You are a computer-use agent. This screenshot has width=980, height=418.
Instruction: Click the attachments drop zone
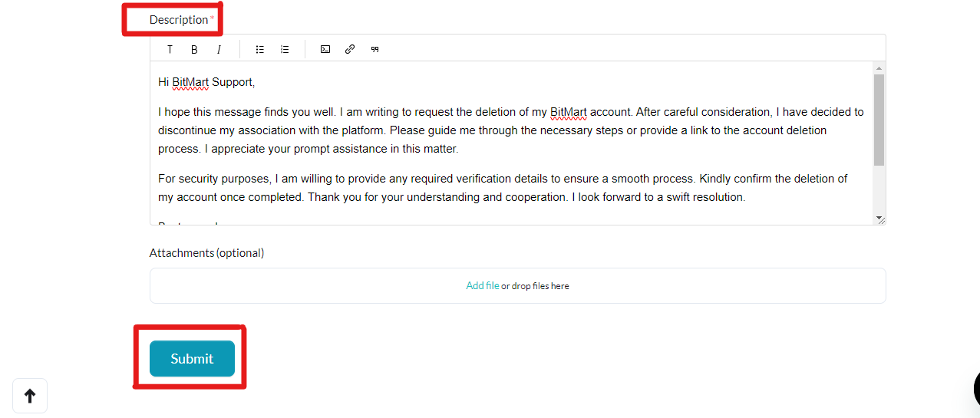point(518,285)
